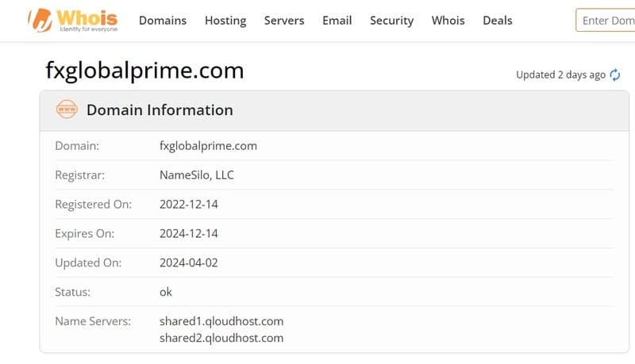Click name server shared2.qloudhost.com

(221, 338)
